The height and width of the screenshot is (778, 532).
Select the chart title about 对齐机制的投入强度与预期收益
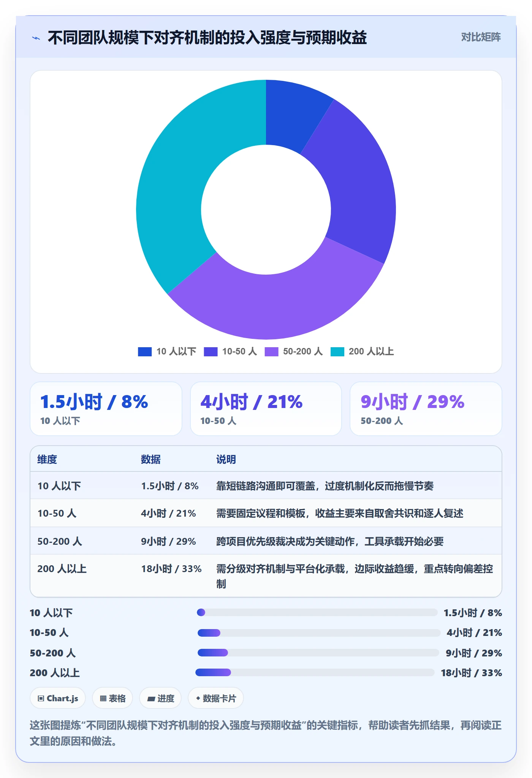pos(207,38)
